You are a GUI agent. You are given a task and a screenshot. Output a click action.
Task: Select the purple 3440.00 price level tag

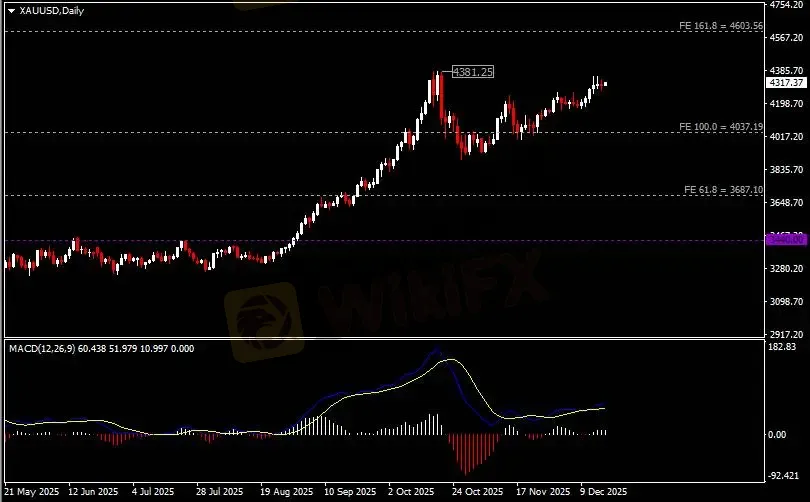pyautogui.click(x=786, y=240)
